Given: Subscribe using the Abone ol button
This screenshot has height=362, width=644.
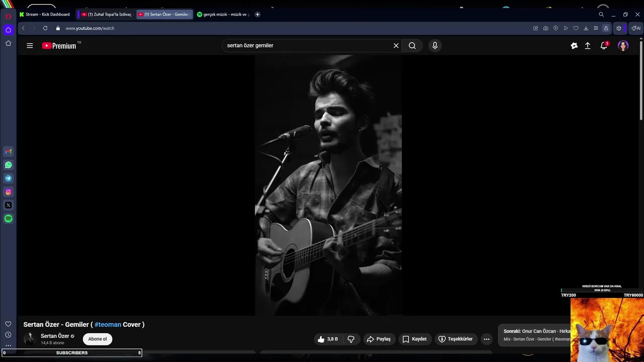Looking at the screenshot, I should (98, 339).
